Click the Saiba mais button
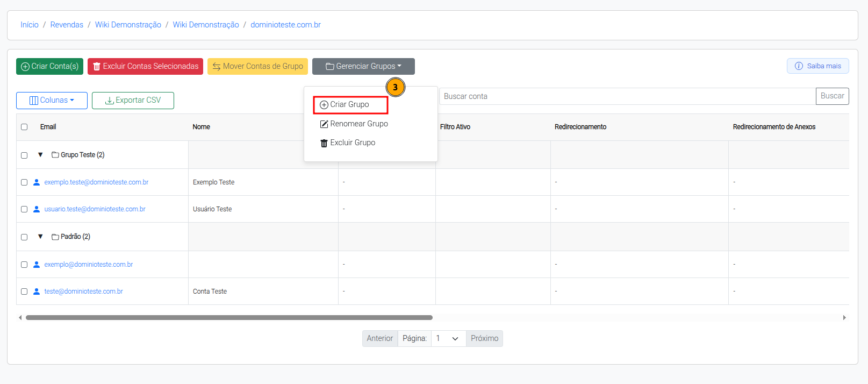Screen dimensions: 868x384 tap(818, 66)
